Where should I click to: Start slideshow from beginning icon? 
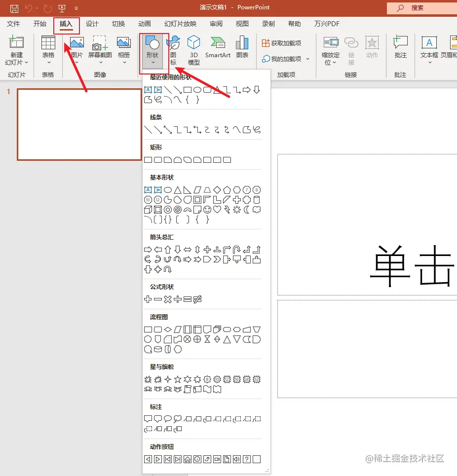(62, 8)
